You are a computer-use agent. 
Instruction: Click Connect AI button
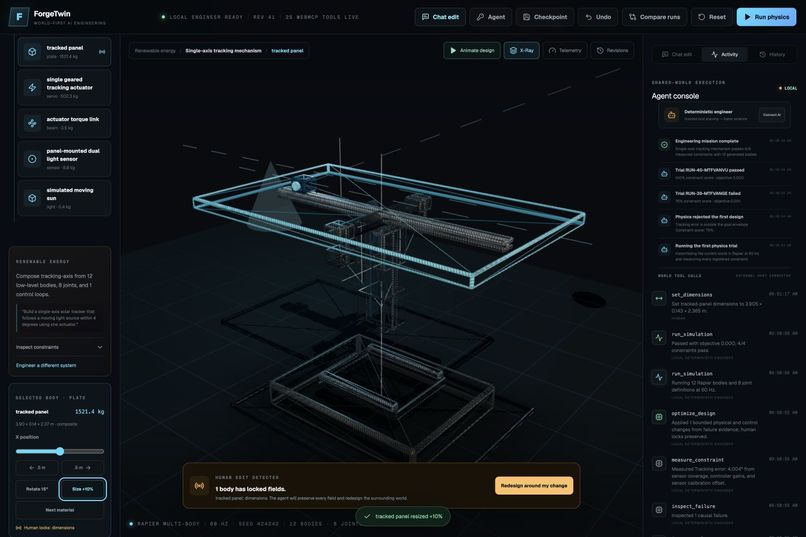(x=772, y=115)
